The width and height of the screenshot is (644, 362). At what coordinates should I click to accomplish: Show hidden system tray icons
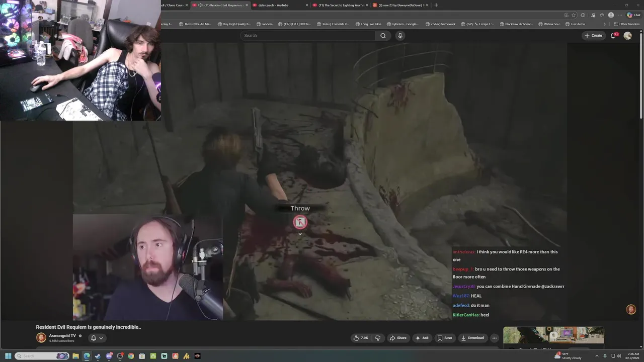(x=597, y=356)
